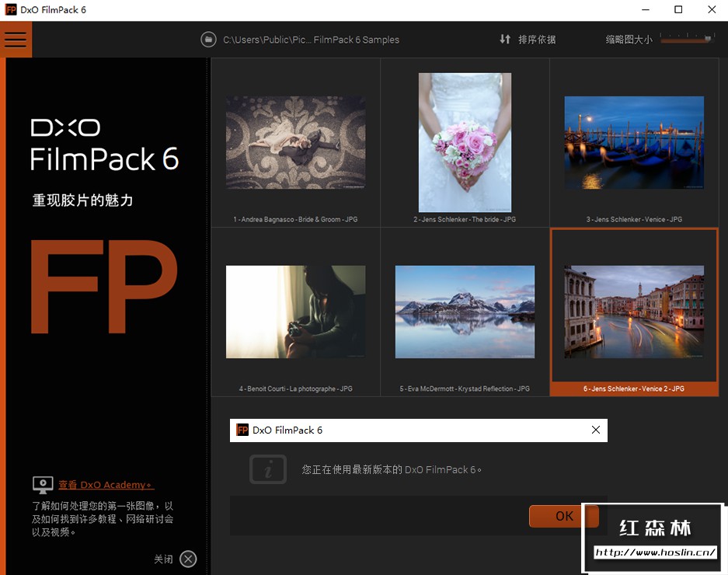Image resolution: width=728 pixels, height=575 pixels.
Task: Open the hamburger menu
Action: (16, 39)
